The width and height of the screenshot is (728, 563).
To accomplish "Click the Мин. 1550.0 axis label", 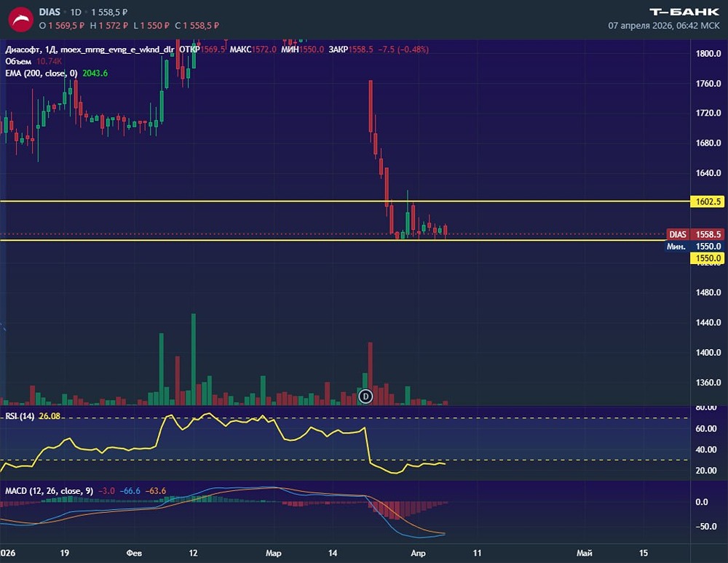I will (695, 247).
